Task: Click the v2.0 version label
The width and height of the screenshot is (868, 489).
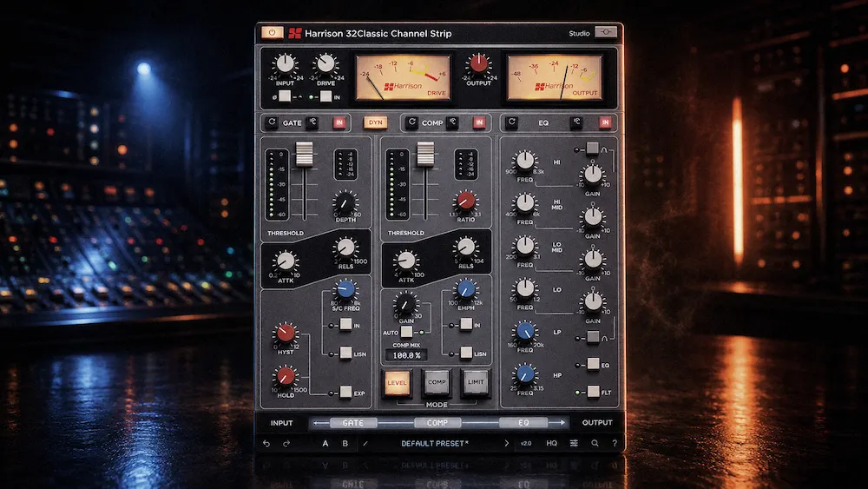Action: tap(526, 443)
